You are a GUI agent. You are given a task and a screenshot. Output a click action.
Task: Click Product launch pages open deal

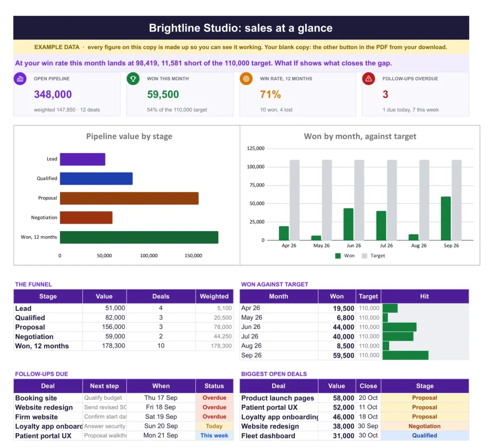pyautogui.click(x=278, y=398)
